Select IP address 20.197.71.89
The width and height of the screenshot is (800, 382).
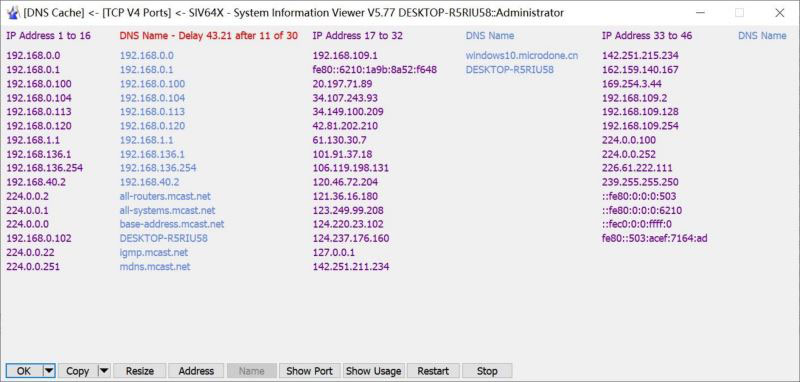(342, 84)
